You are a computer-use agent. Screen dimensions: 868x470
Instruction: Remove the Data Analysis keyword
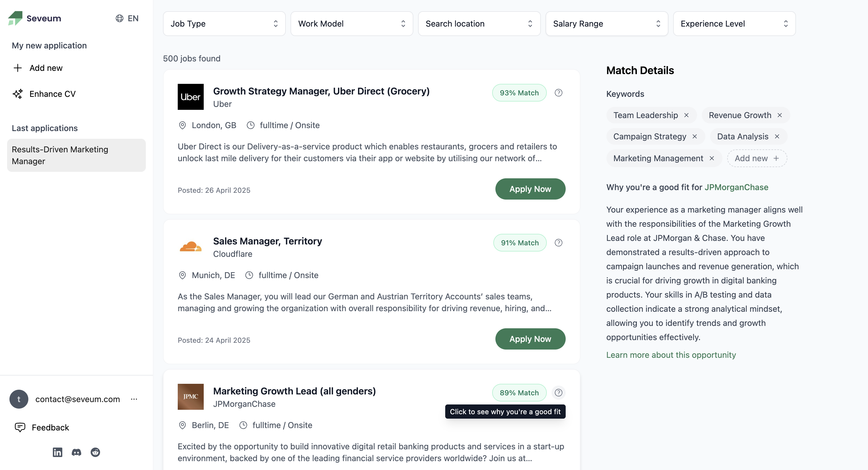pos(777,136)
